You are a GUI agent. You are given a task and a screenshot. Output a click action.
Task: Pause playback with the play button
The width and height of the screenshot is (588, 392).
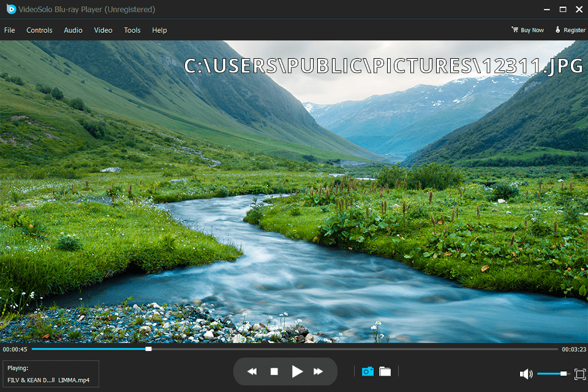(297, 371)
